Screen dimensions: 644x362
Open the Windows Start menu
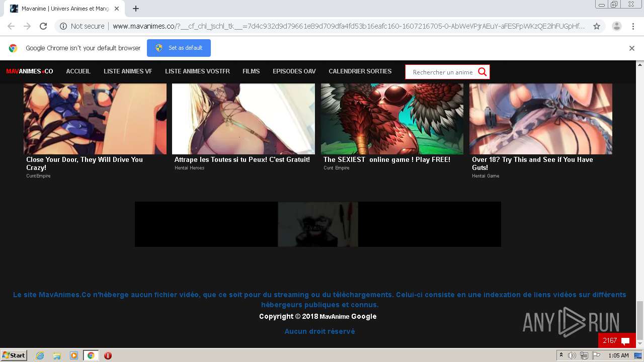pyautogui.click(x=14, y=355)
